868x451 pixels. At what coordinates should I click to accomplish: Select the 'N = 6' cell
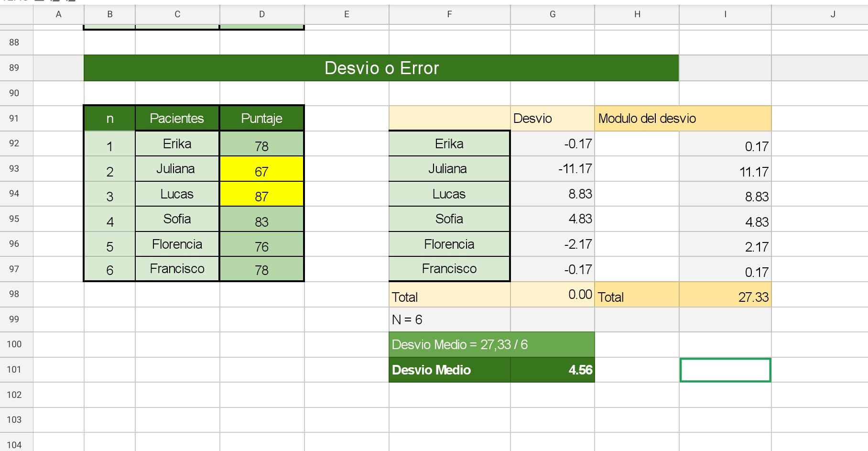point(449,319)
